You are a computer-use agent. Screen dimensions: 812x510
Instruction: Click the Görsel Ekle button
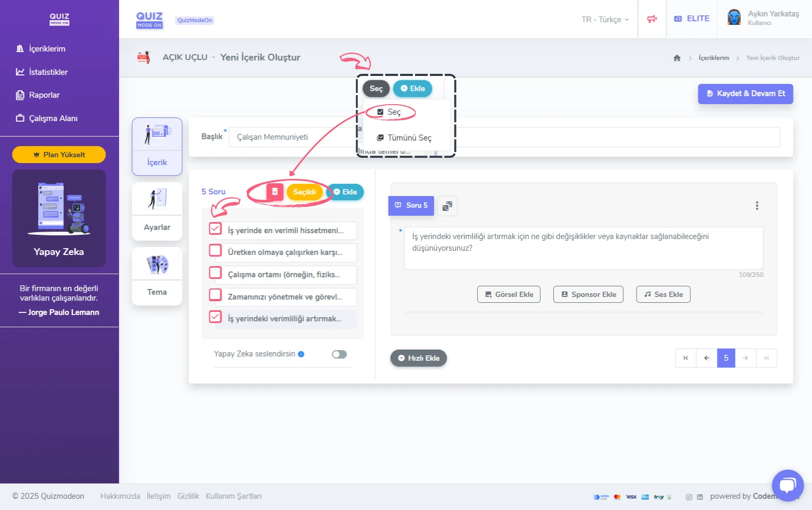click(x=509, y=294)
